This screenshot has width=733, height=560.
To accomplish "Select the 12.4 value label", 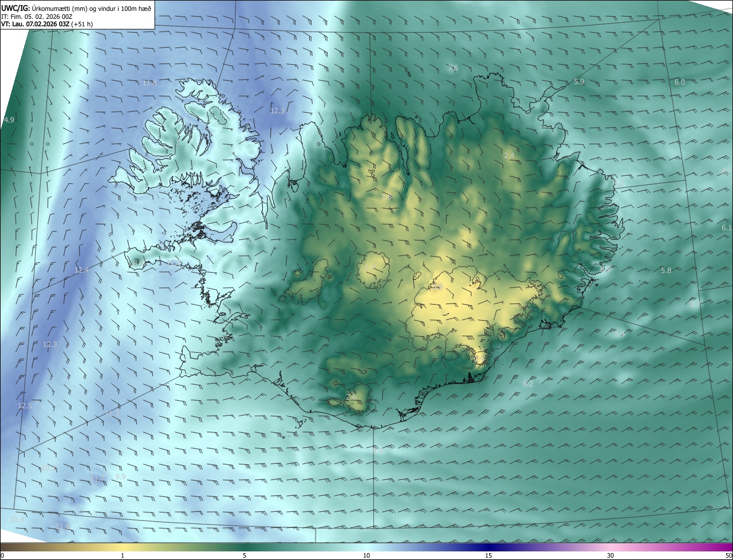I will [81, 270].
